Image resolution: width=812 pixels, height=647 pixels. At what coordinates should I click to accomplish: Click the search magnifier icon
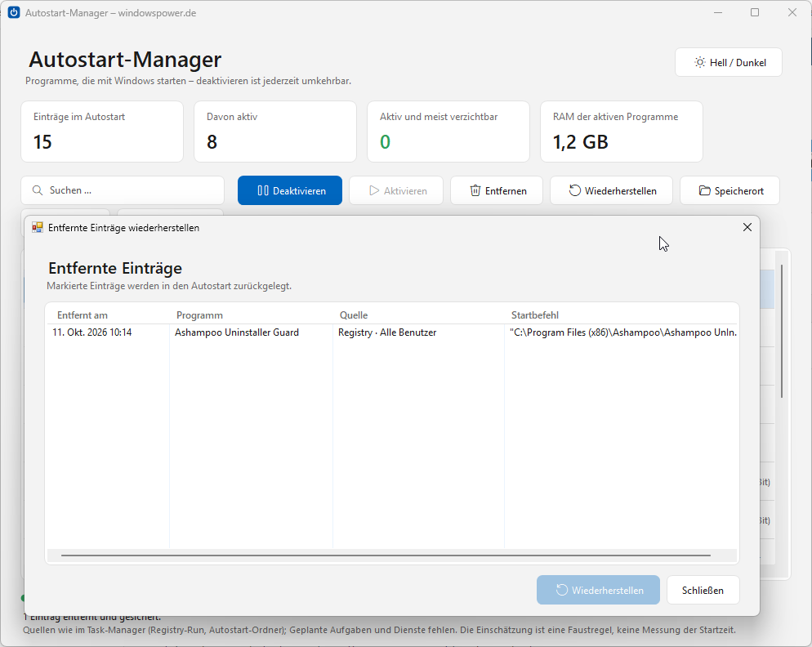pyautogui.click(x=38, y=190)
